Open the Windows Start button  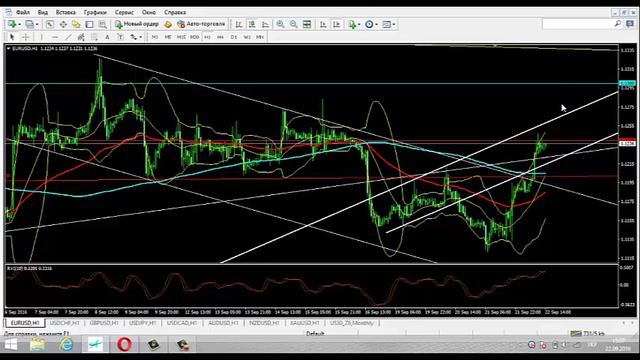[11, 345]
